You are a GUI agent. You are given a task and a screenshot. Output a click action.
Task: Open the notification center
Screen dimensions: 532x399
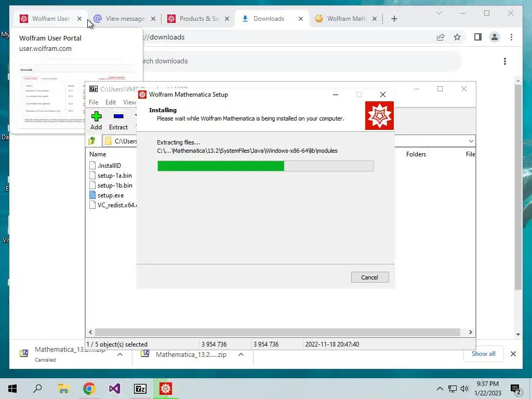[516, 389]
